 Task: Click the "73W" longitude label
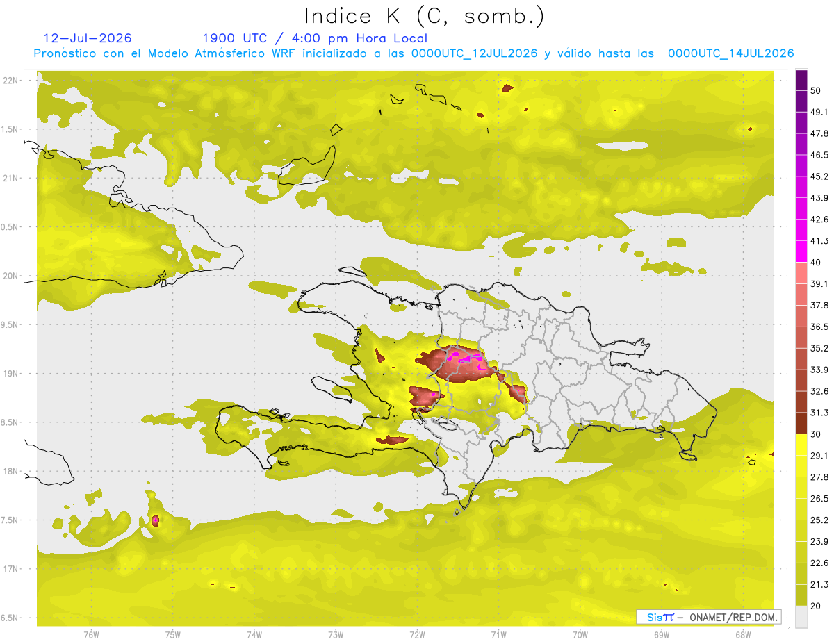pos(336,635)
